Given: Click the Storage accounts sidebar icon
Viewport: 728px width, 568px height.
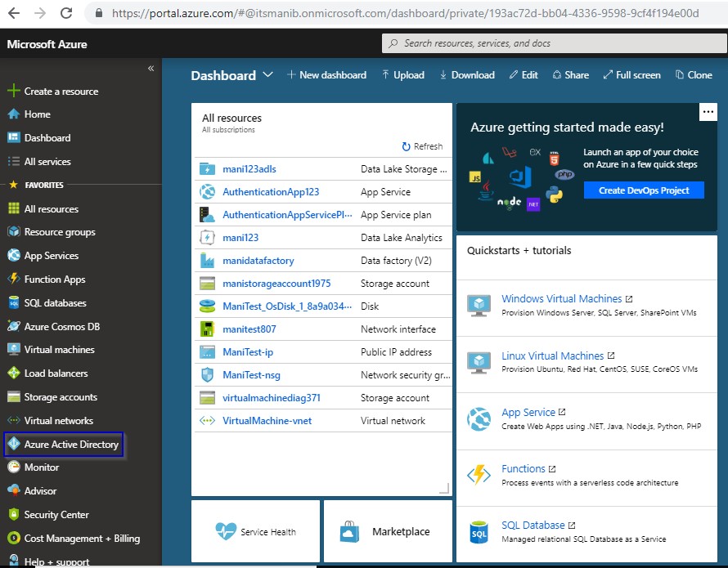Looking at the screenshot, I should tap(14, 396).
